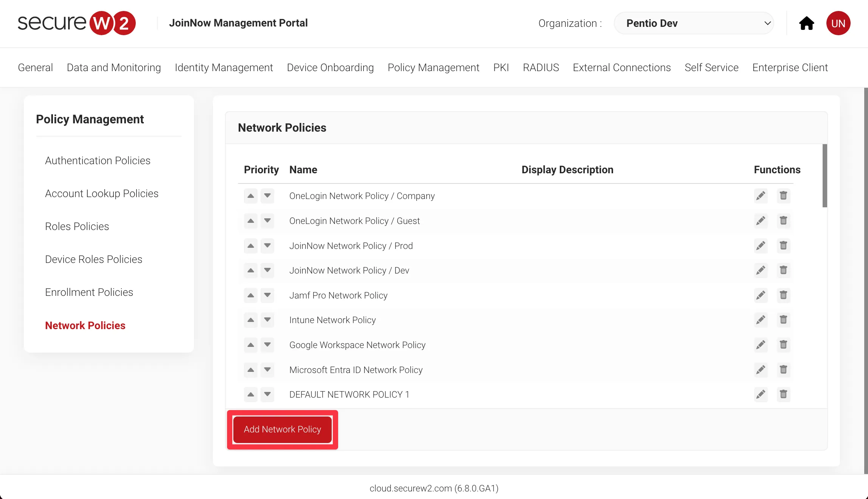Edit the Jamf Pro Network Policy
The width and height of the screenshot is (868, 499).
[761, 295]
